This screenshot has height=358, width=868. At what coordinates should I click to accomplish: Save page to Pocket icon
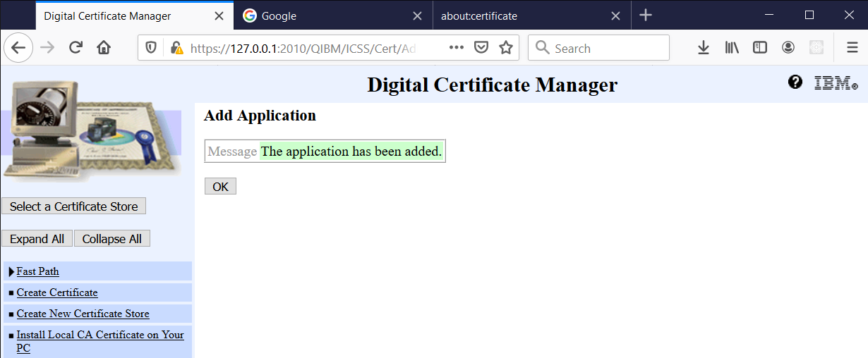(481, 48)
